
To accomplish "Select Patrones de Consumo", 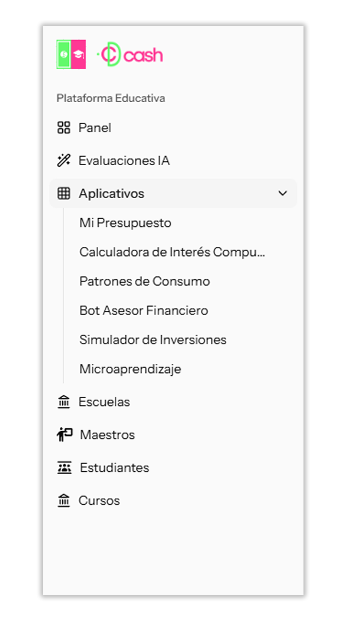I will (145, 281).
